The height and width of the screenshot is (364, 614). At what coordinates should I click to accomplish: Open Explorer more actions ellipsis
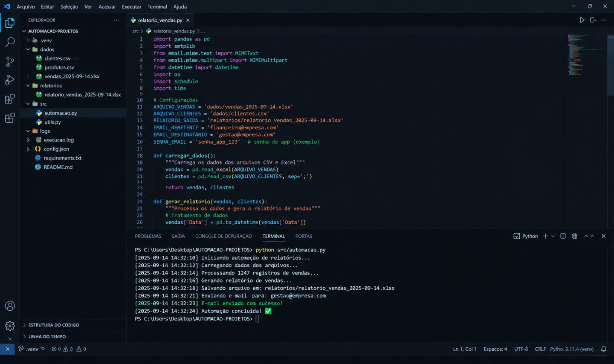point(116,20)
